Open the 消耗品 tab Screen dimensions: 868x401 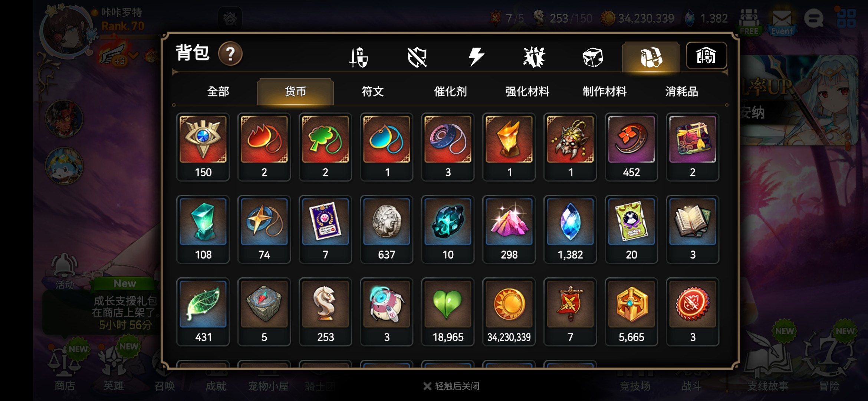click(x=682, y=91)
